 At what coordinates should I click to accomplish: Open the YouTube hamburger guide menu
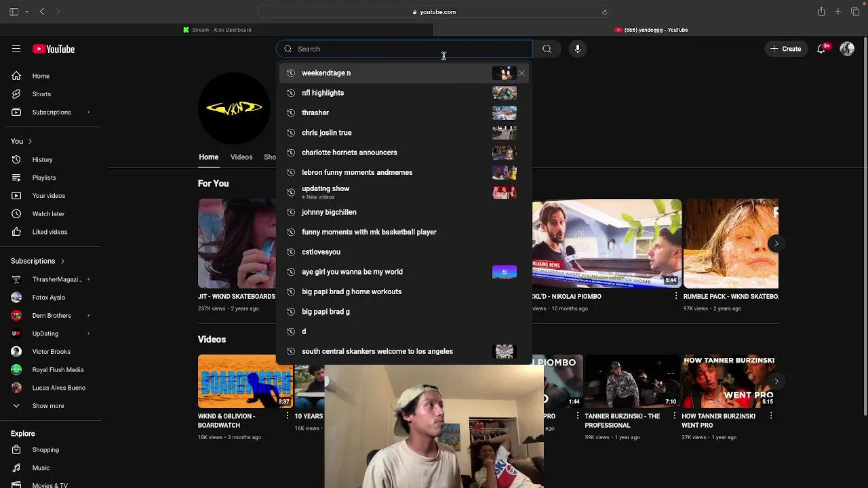(16, 49)
